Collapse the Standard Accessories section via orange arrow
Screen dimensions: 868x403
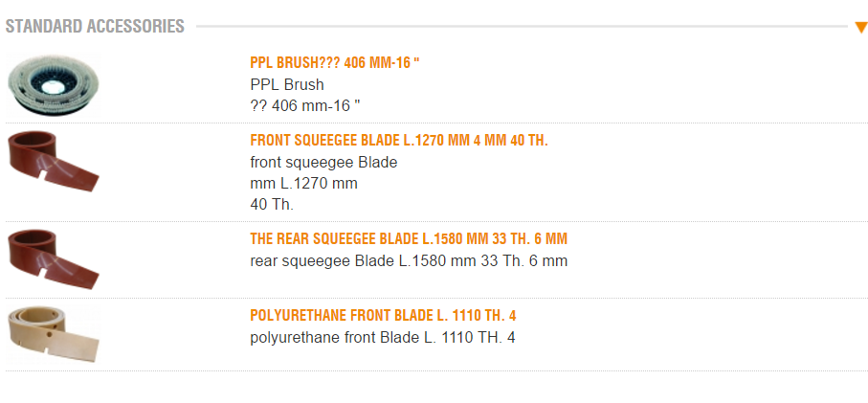pos(860,27)
